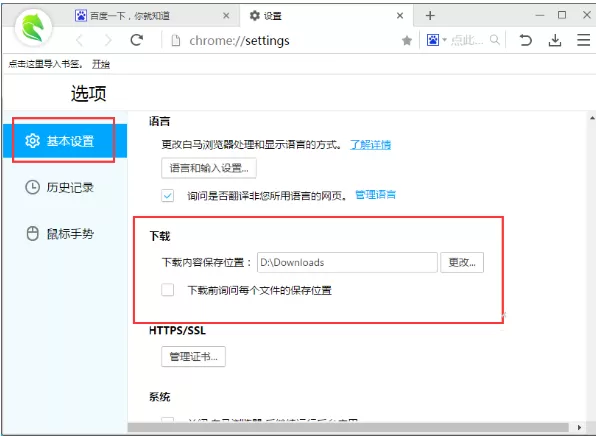Click the HTTPS/SSL section heading

tap(177, 330)
